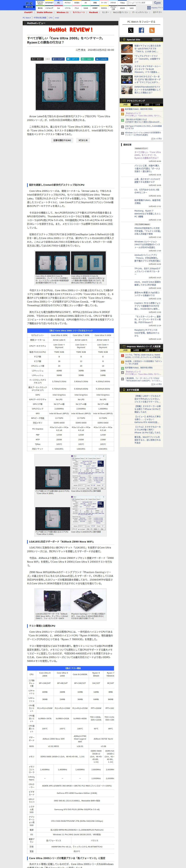Open the INTERNET site tab
186x868 pixels.
tap(49, 3)
